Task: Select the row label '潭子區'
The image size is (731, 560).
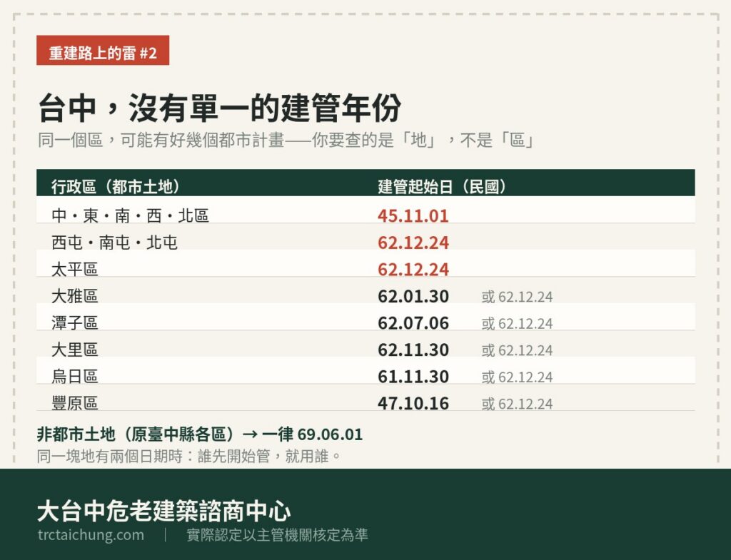Action: 74,323
